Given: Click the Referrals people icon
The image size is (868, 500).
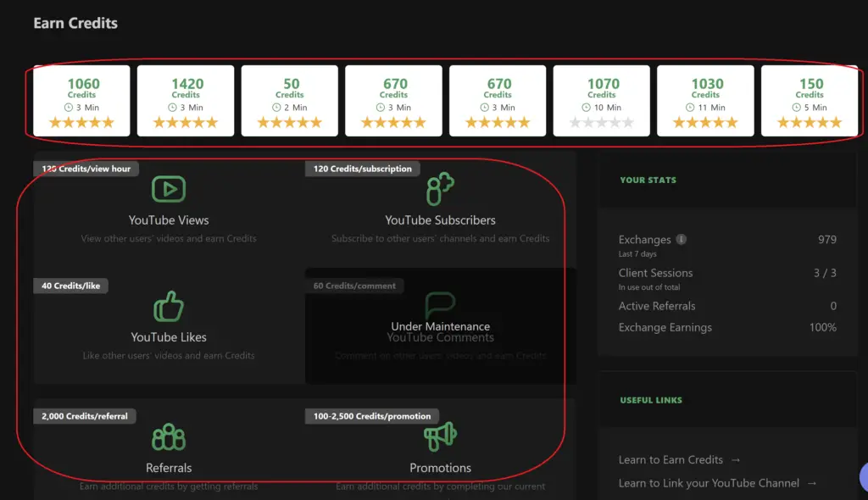Looking at the screenshot, I should click(169, 437).
